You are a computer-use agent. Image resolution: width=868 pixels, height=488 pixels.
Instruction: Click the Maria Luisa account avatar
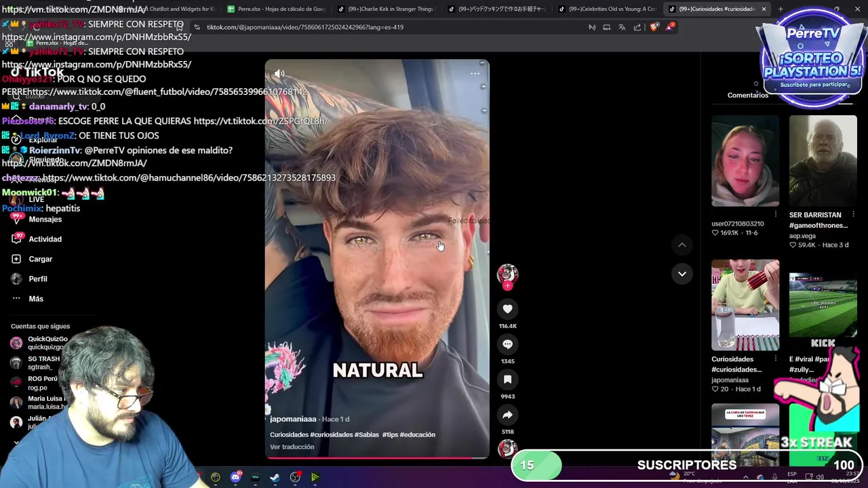16,403
